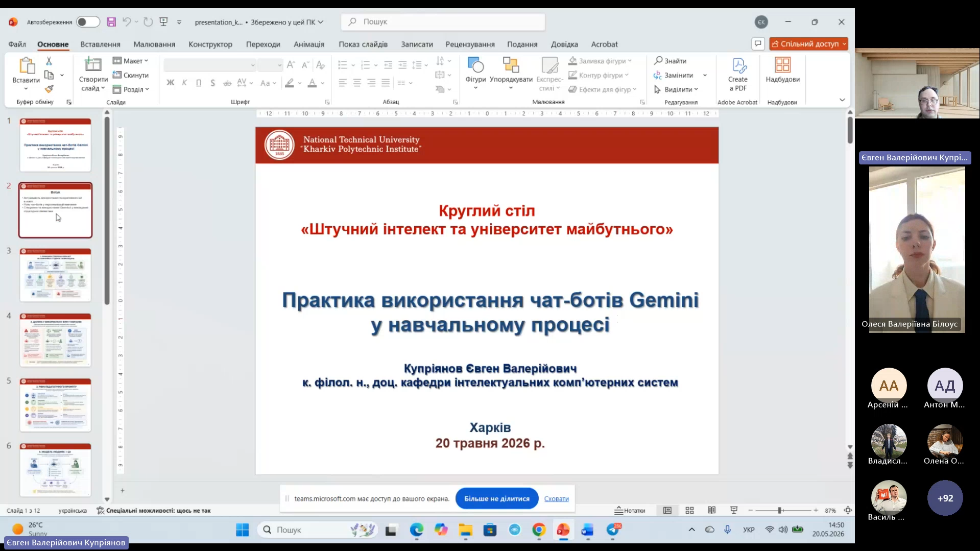Click PowerPoint icon in Windows taskbar
The width and height of the screenshot is (980, 551).
click(563, 530)
